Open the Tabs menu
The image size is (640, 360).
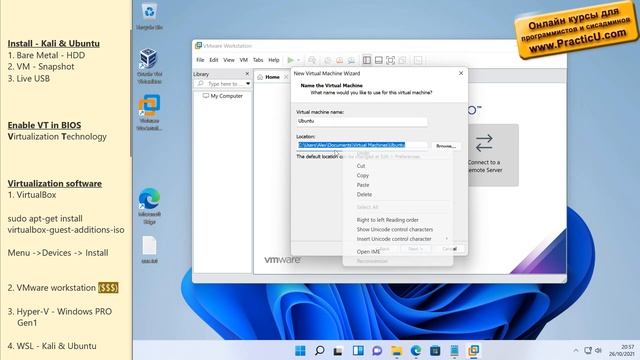tap(258, 60)
